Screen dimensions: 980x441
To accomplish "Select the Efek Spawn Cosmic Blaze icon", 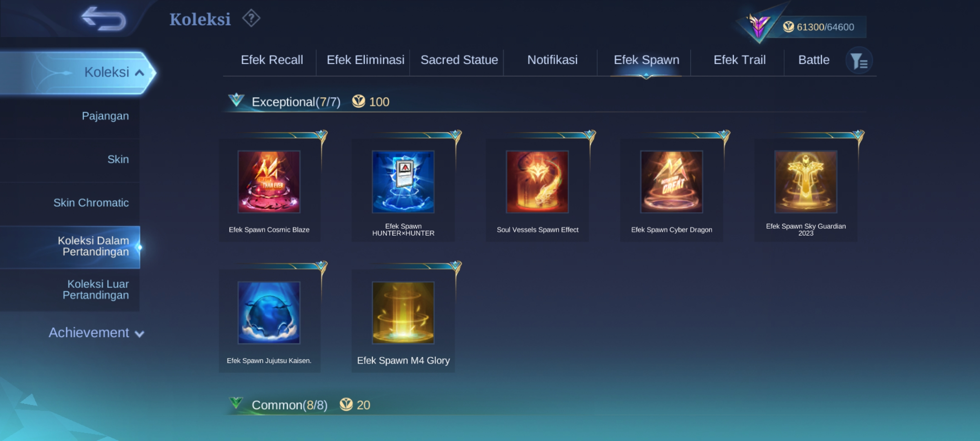I will pyautogui.click(x=269, y=182).
